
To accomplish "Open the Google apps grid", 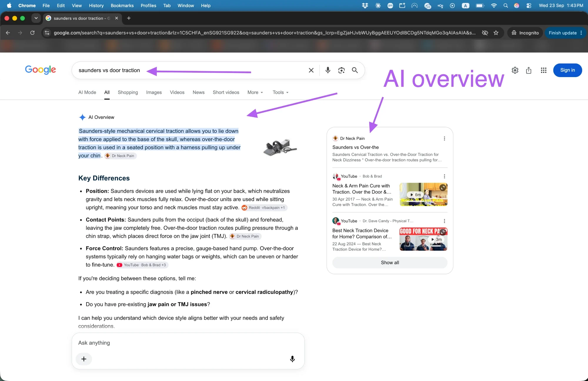I will [544, 70].
